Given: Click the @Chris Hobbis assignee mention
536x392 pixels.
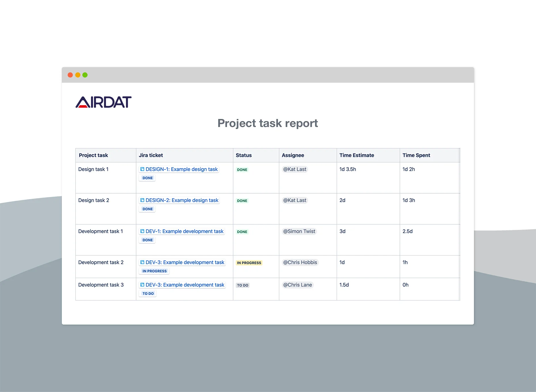Looking at the screenshot, I should click(x=300, y=263).
